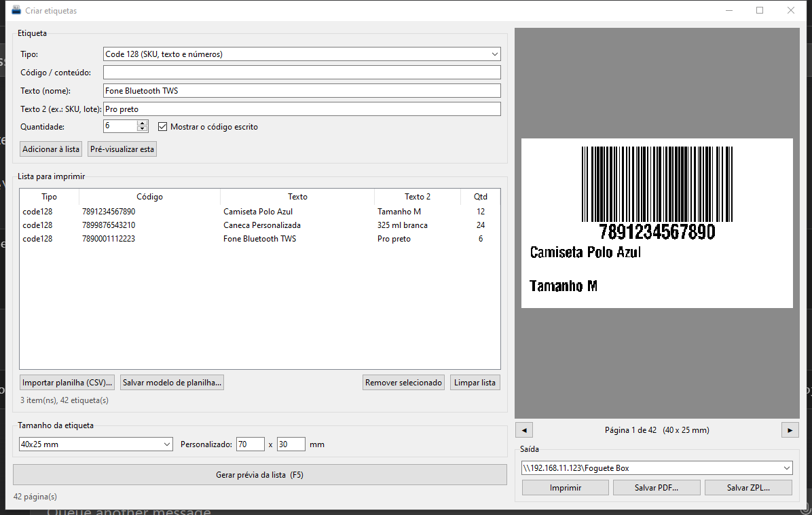Click quantity cell 12
This screenshot has width=812, height=515.
[481, 212]
